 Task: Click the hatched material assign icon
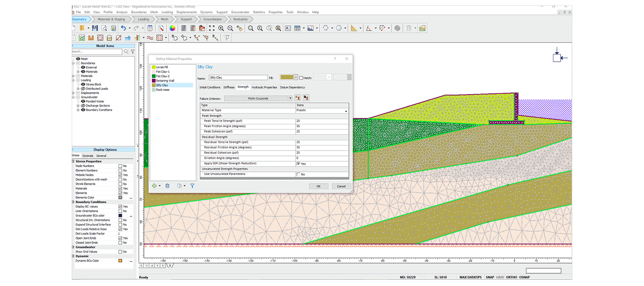tap(159, 38)
